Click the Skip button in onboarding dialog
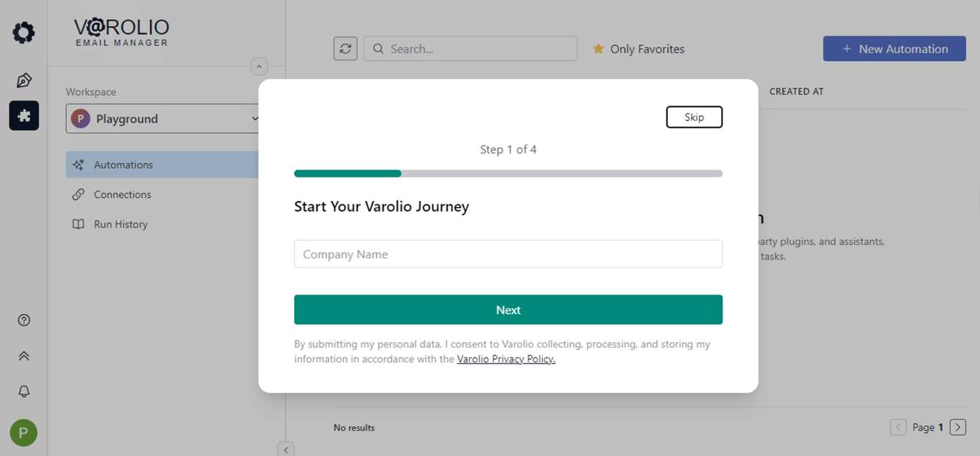 pos(694,117)
